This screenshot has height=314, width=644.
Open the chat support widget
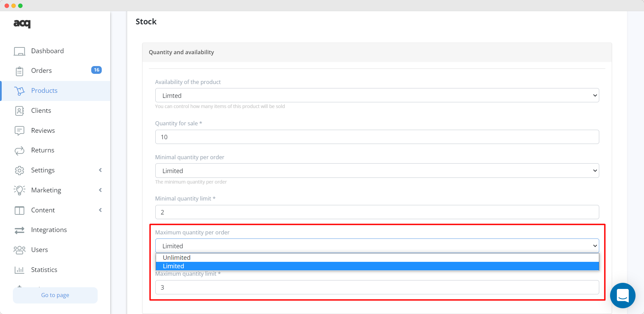pyautogui.click(x=623, y=295)
